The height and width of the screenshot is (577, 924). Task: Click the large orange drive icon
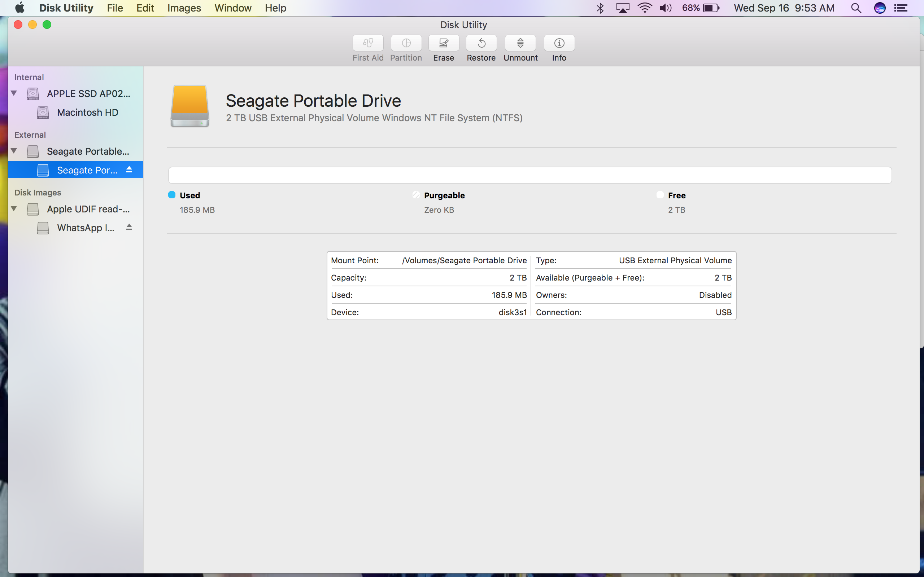tap(190, 106)
